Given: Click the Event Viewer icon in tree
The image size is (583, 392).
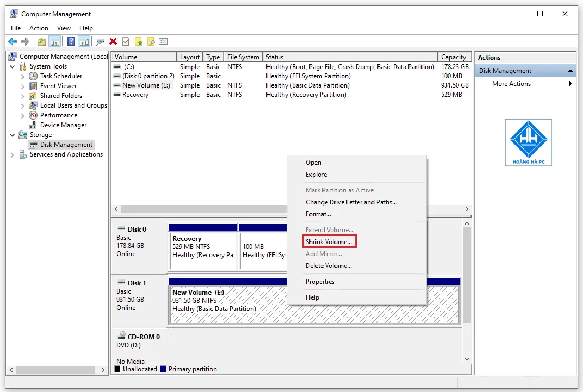Looking at the screenshot, I should pos(34,86).
